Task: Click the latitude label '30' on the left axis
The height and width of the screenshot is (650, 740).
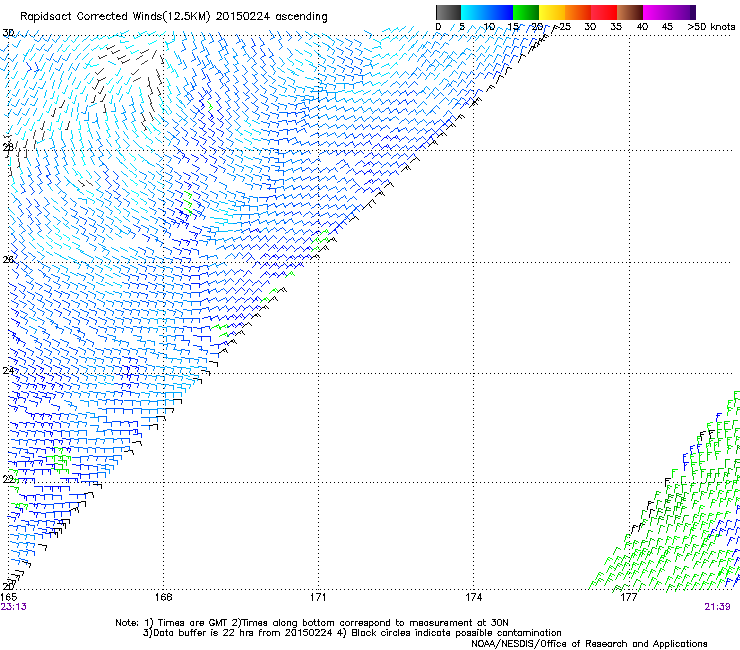Action: click(x=8, y=33)
